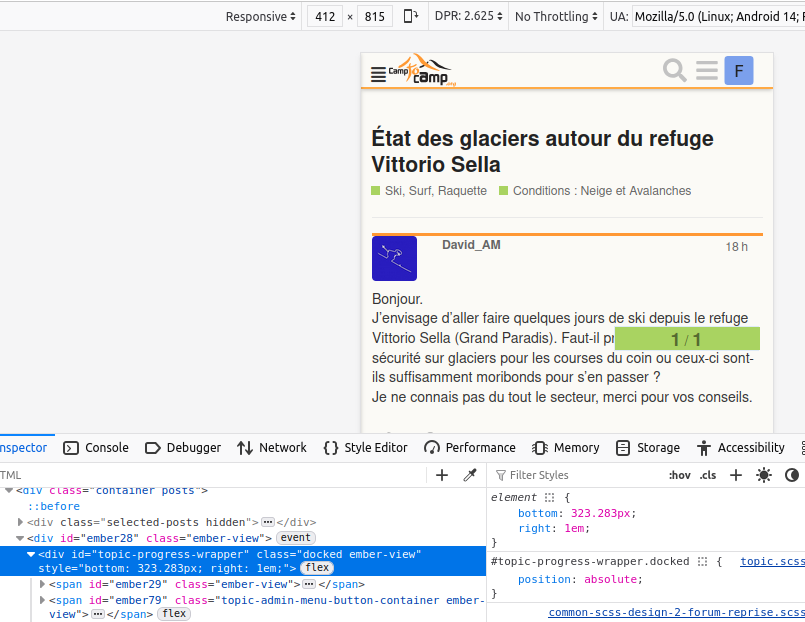This screenshot has width=805, height=622.
Task: Open the Responsive device dropdown
Action: (x=260, y=16)
